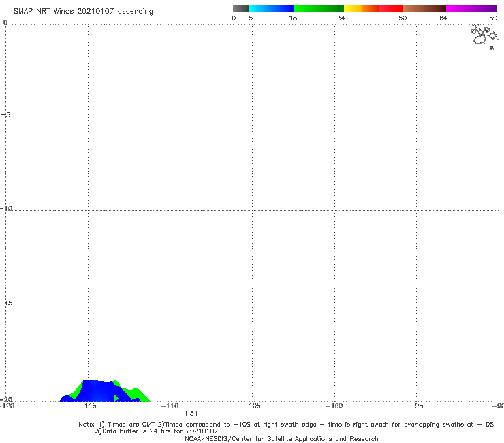Click the latitude label '-5'

(6, 115)
